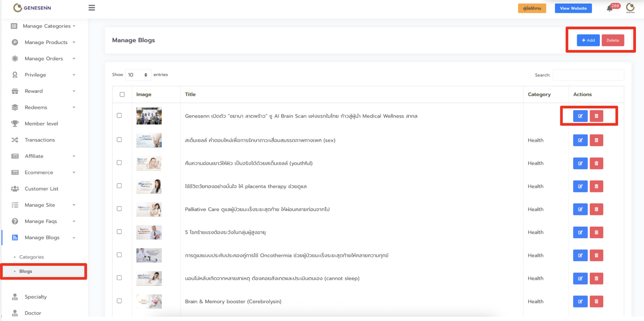Image resolution: width=644 pixels, height=321 pixels.
Task: Open the notification bell with 288 badge
Action: point(610,8)
